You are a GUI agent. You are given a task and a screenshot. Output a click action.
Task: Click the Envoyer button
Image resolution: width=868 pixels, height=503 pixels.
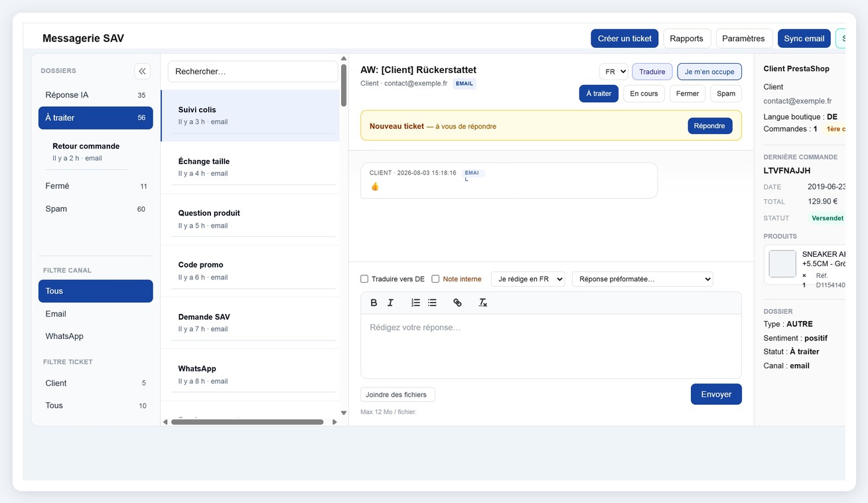tap(716, 394)
